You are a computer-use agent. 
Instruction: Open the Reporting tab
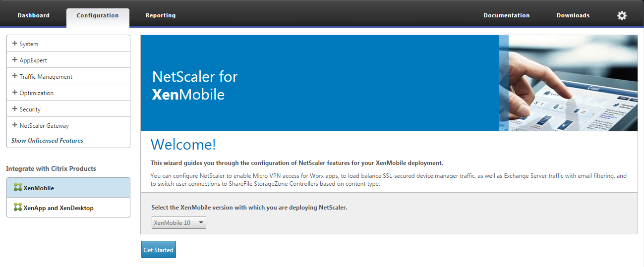tap(160, 15)
